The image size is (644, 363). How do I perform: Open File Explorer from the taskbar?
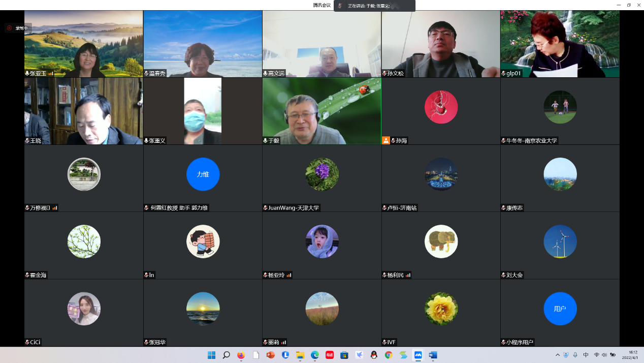click(300, 355)
